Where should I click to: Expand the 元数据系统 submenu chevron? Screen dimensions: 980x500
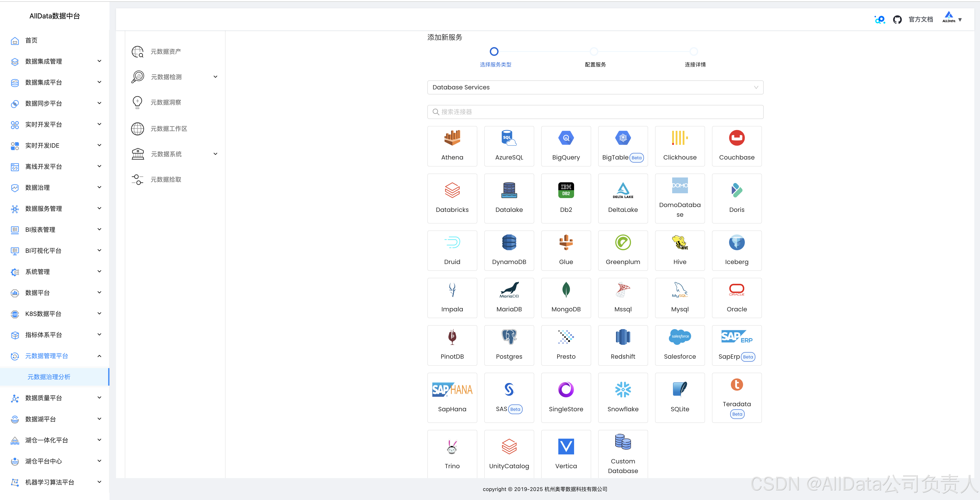(215, 154)
